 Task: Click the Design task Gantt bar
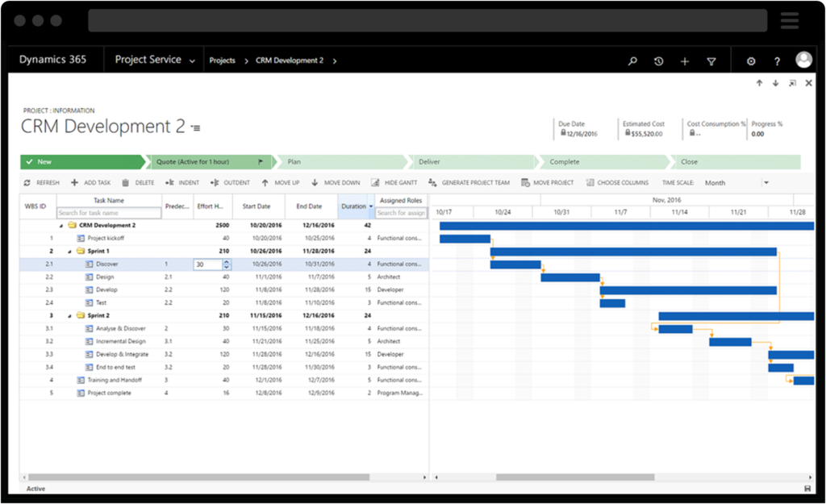[570, 277]
